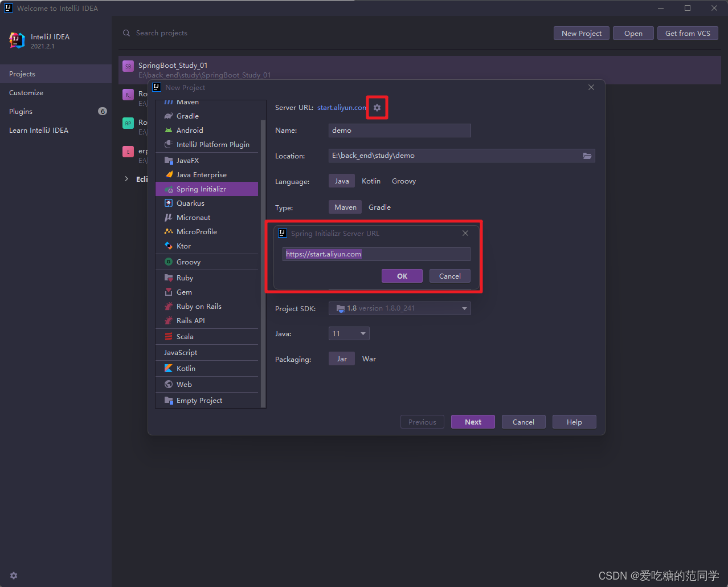728x587 pixels.
Task: Open Help in New Project wizard
Action: click(574, 422)
